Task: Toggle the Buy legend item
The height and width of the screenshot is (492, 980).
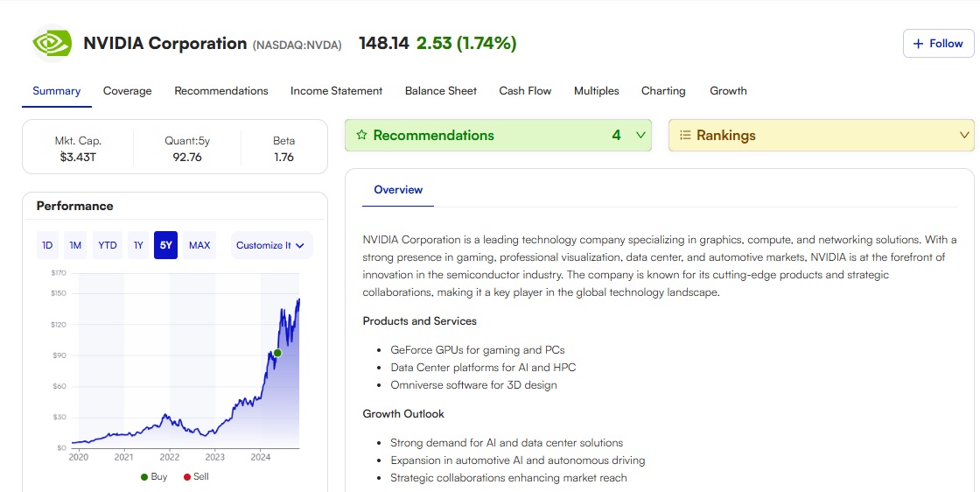Action: pyautogui.click(x=154, y=477)
